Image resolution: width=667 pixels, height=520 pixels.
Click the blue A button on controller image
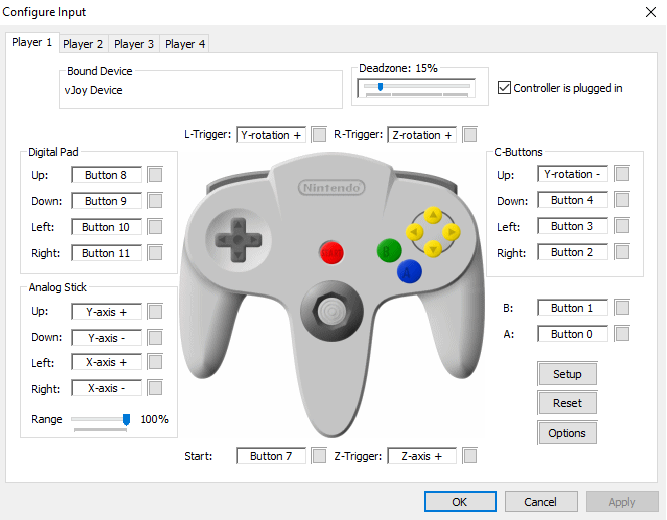pyautogui.click(x=408, y=271)
